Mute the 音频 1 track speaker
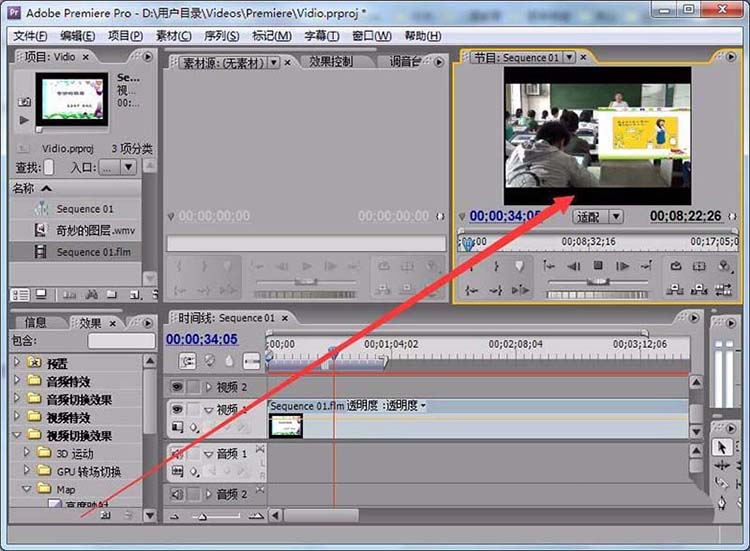This screenshot has height=551, width=750. (x=177, y=453)
